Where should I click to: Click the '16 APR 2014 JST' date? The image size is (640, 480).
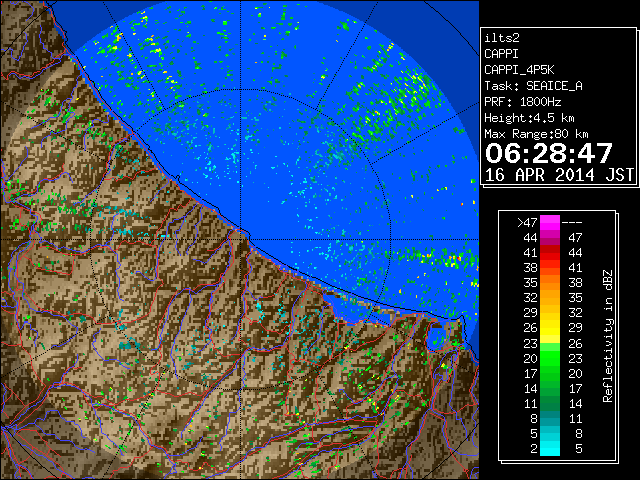tap(559, 175)
